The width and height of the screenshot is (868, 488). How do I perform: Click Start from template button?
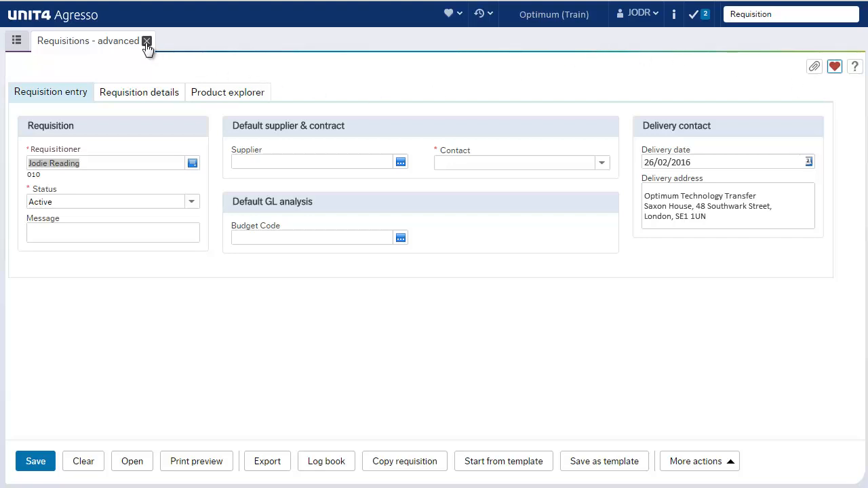click(x=504, y=461)
